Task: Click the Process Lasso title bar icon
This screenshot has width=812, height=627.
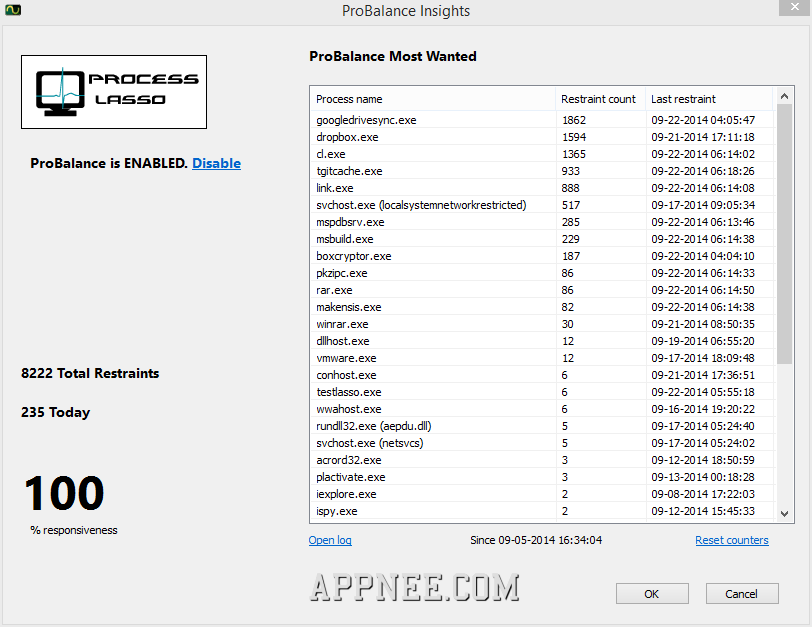Action: [13, 10]
